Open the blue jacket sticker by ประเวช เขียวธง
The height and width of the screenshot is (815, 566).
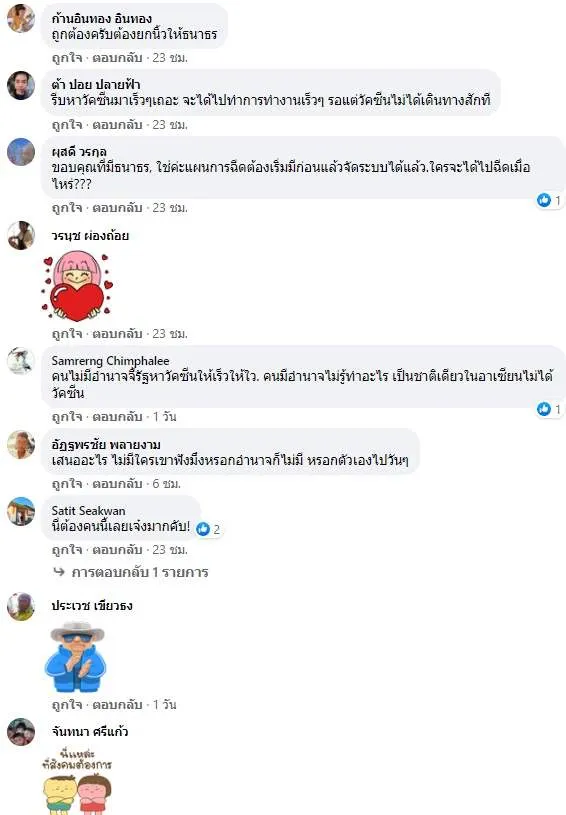coord(76,656)
